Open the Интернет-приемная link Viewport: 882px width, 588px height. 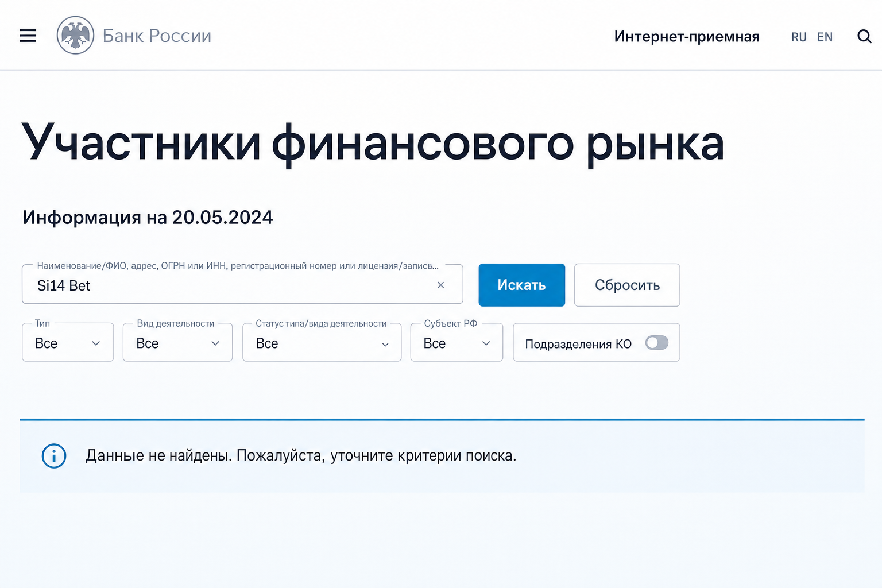(687, 37)
